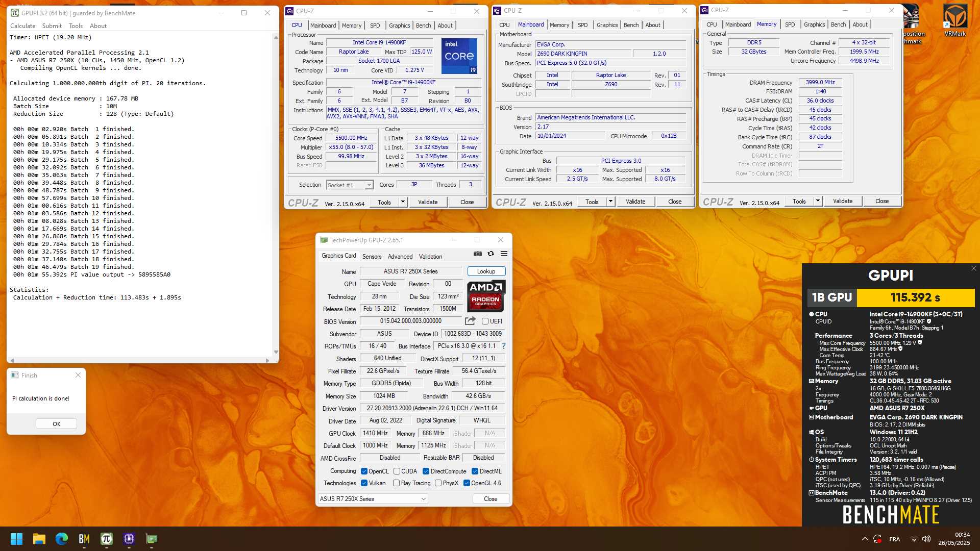Open File Explorer from the taskbar
Image resolution: width=980 pixels, height=551 pixels.
pos(39,539)
